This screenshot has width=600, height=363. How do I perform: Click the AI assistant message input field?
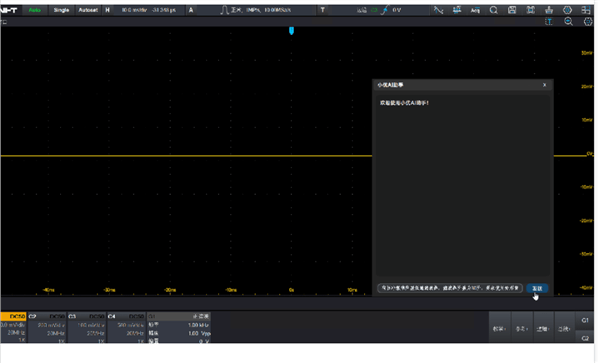pos(450,288)
